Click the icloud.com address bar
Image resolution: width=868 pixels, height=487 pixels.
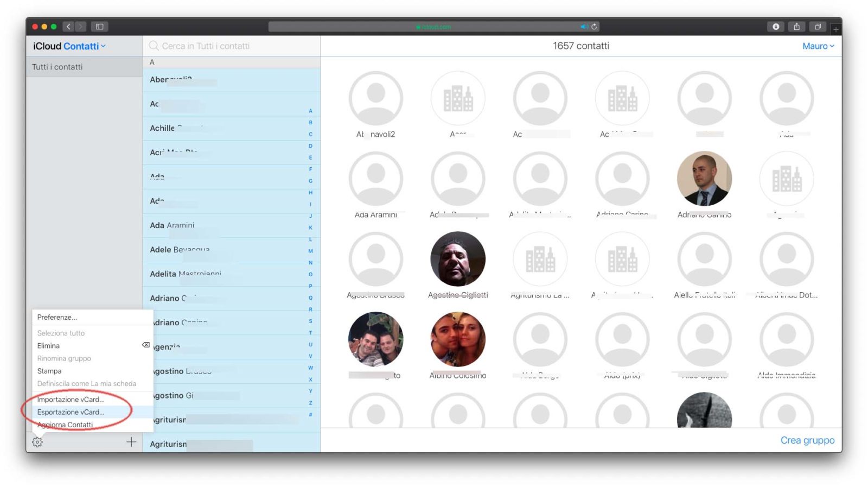point(433,27)
